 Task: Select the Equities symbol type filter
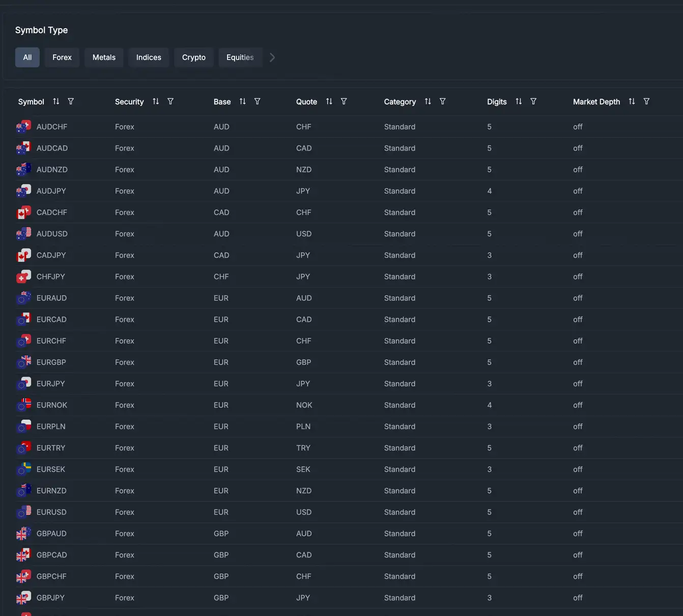pyautogui.click(x=240, y=58)
